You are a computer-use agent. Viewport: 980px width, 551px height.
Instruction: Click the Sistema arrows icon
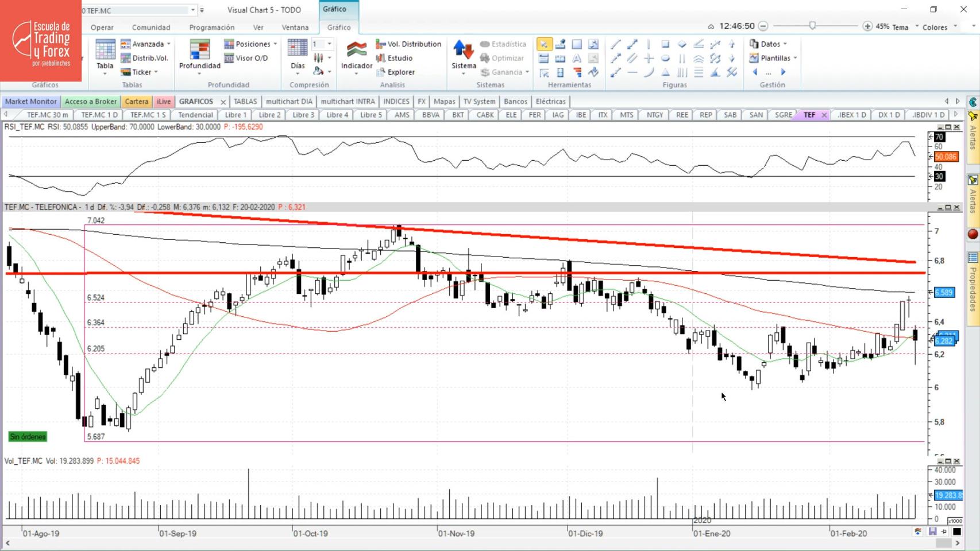click(463, 50)
